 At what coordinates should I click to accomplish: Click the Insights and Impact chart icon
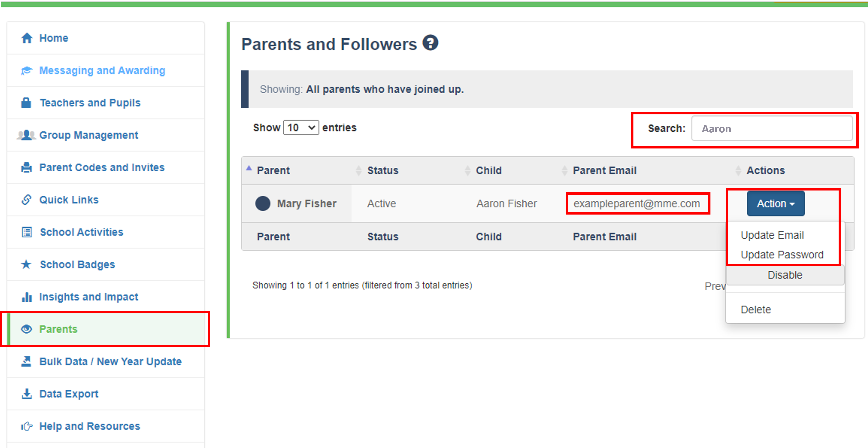click(x=26, y=297)
